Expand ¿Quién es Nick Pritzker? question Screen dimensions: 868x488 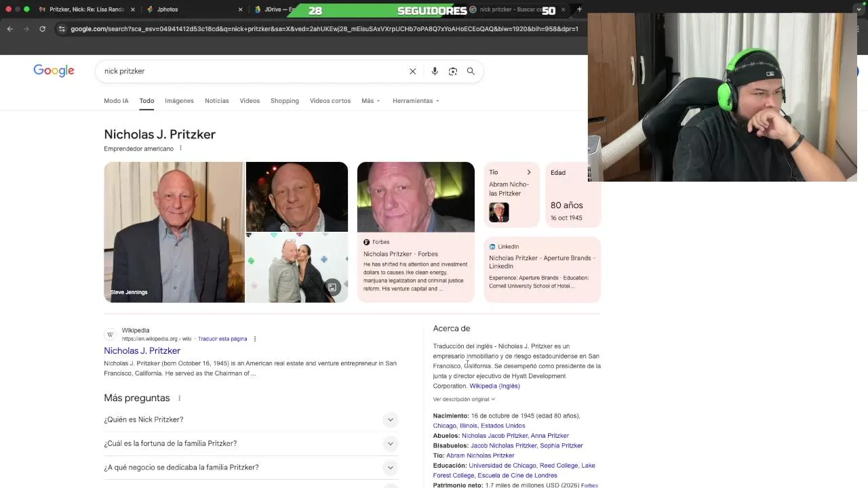(x=251, y=420)
